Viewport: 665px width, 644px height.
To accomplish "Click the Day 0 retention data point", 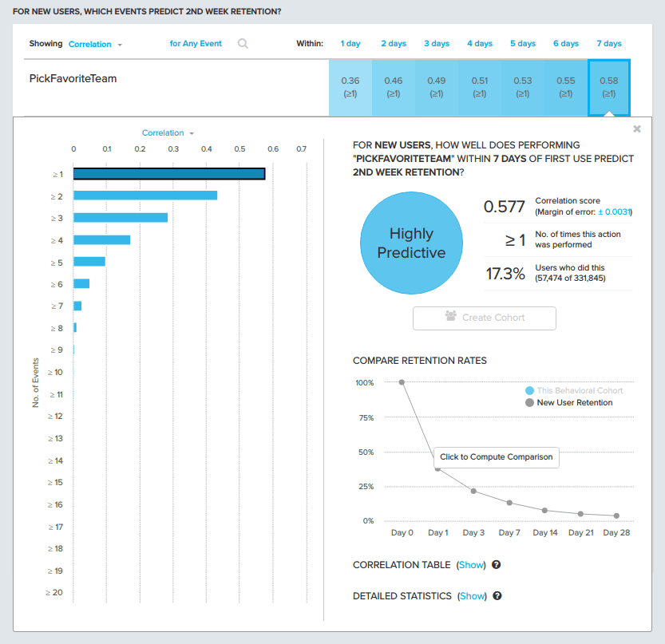I will (x=402, y=382).
